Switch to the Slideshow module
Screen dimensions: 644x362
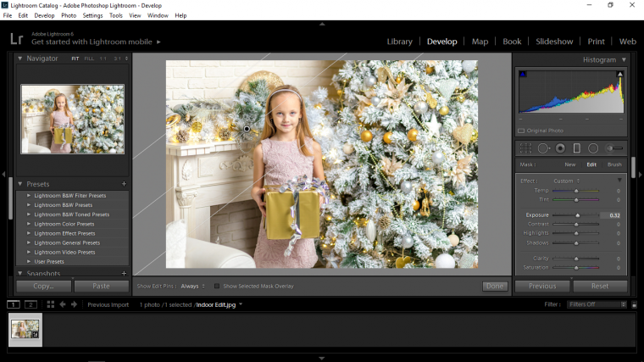554,42
